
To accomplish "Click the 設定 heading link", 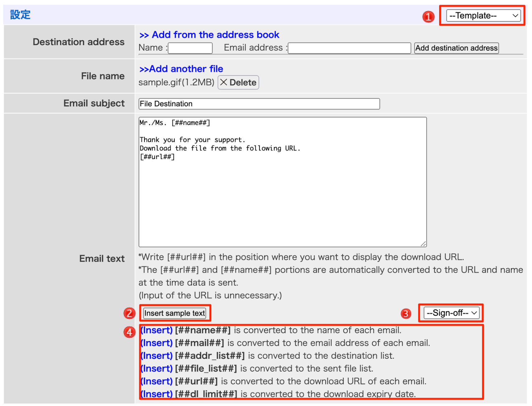I will (20, 15).
